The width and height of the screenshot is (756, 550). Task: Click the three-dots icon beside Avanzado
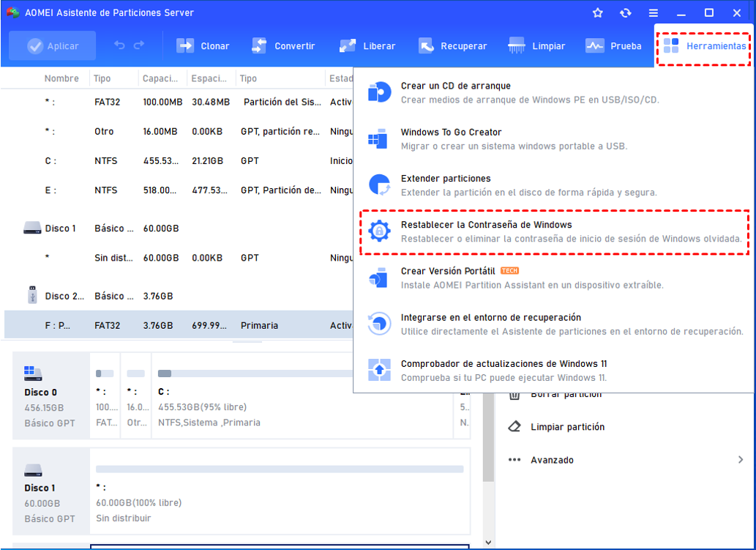point(514,460)
